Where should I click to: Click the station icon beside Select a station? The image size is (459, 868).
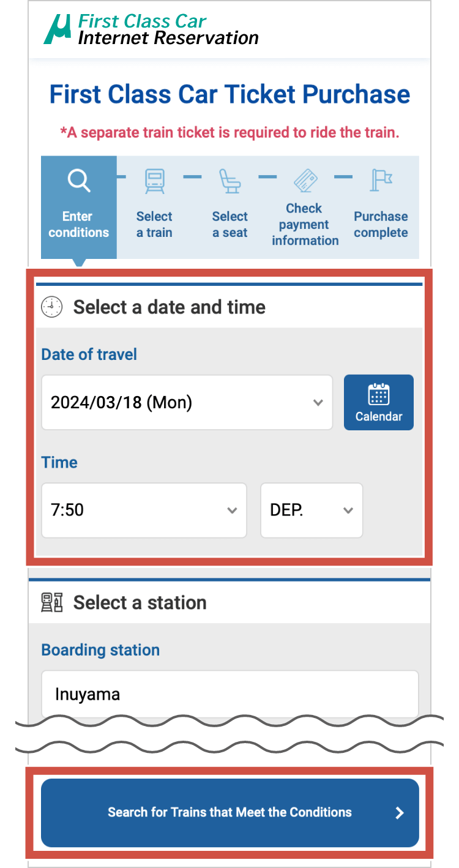pyautogui.click(x=52, y=602)
